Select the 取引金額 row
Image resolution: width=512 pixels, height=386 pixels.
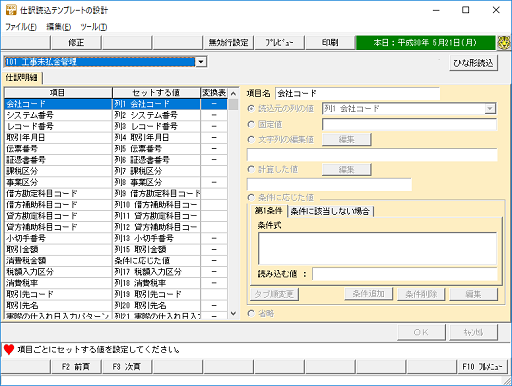[116, 249]
